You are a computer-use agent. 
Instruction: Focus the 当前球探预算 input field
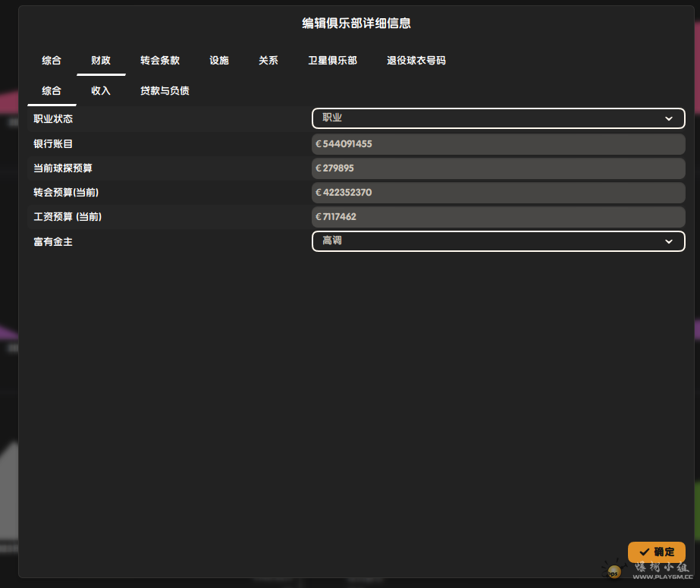pos(498,168)
